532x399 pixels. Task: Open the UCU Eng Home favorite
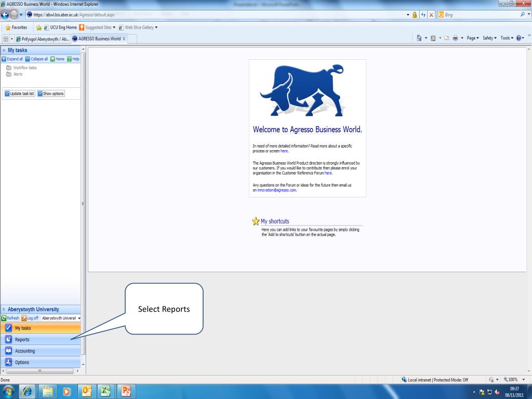click(x=60, y=28)
